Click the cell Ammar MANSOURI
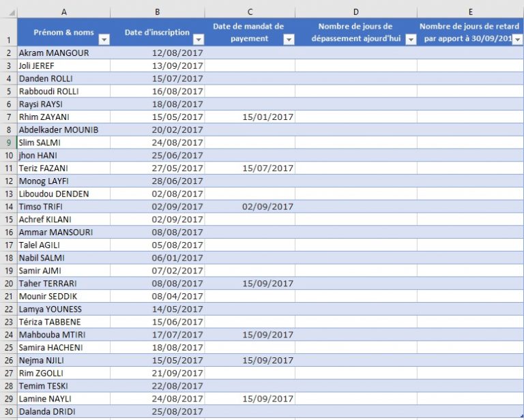The height and width of the screenshot is (420, 524). click(x=64, y=232)
